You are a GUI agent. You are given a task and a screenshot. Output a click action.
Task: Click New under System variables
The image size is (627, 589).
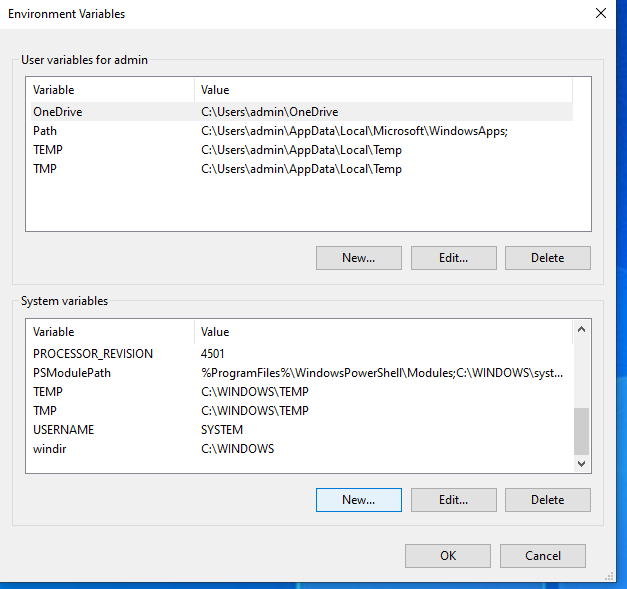[x=359, y=500]
